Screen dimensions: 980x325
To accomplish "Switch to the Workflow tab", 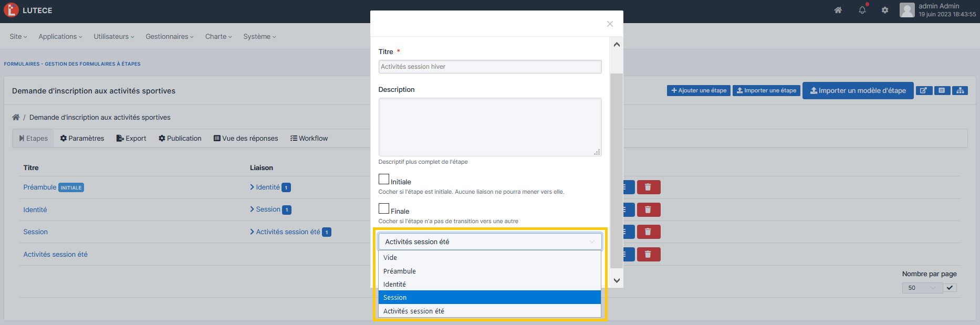I will click(309, 139).
